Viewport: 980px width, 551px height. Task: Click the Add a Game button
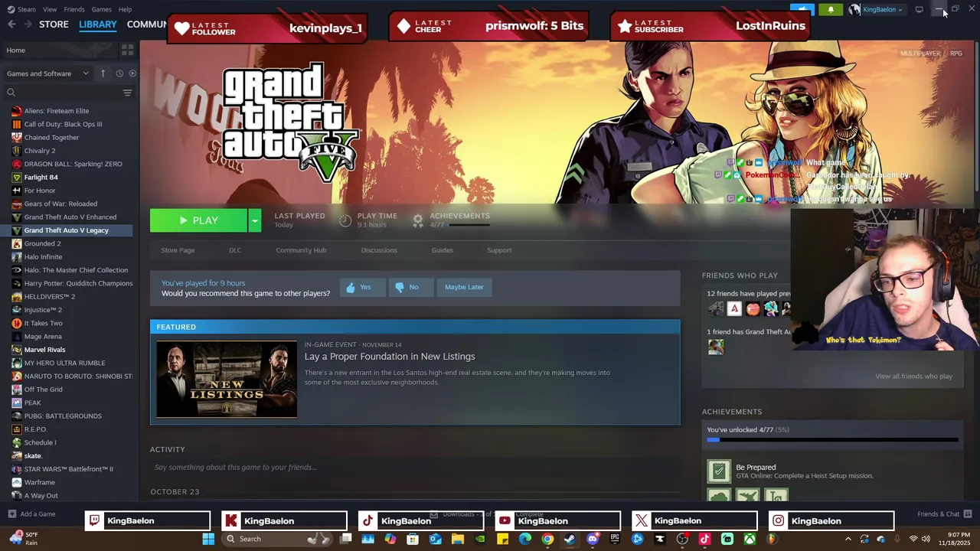(x=31, y=514)
